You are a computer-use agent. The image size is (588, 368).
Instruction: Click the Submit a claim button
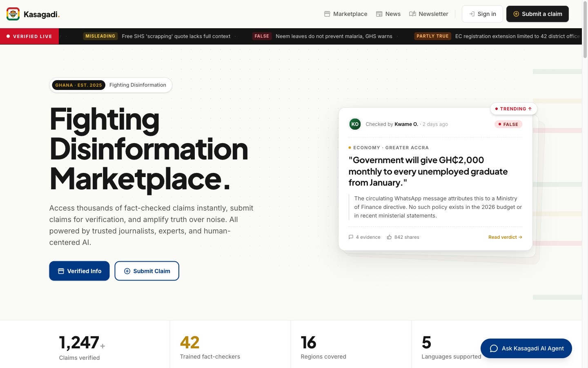(x=537, y=14)
